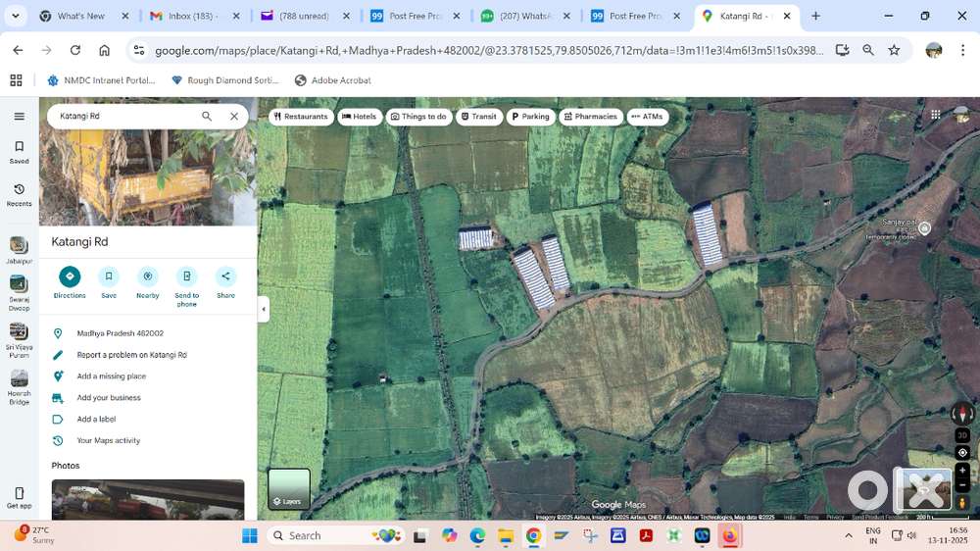Save Katangi Rd using the bookmark icon
The image size is (980, 551).
pyautogui.click(x=109, y=276)
